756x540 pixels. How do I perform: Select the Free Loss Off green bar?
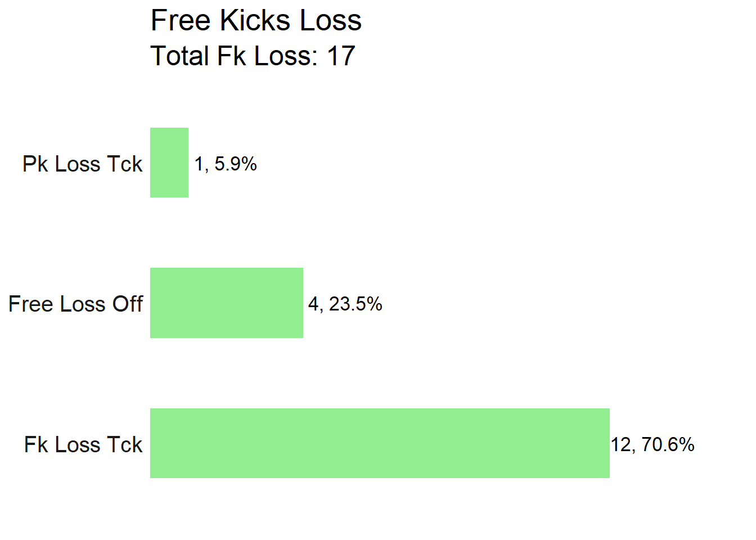click(227, 303)
